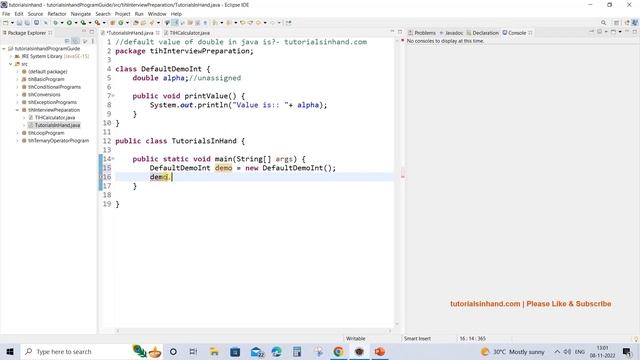The height and width of the screenshot is (360, 640).
Task: Collapse printValue method fold marker line 7
Action: tap(113, 96)
